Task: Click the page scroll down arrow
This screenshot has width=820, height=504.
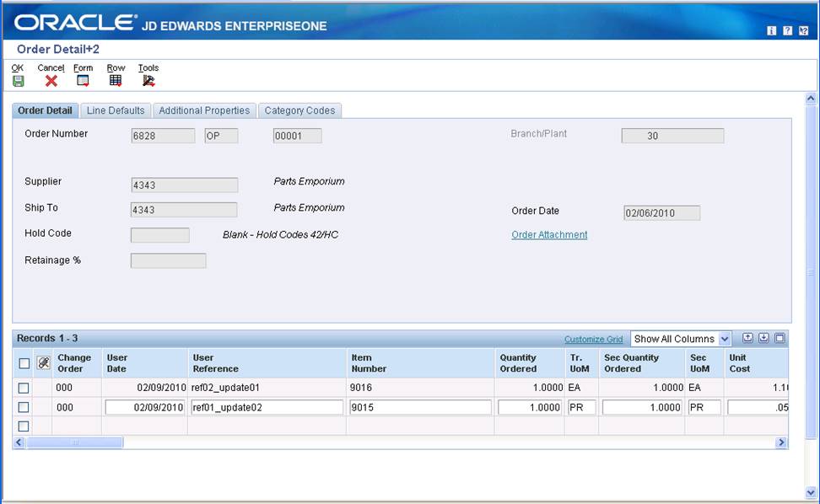Action: click(811, 492)
